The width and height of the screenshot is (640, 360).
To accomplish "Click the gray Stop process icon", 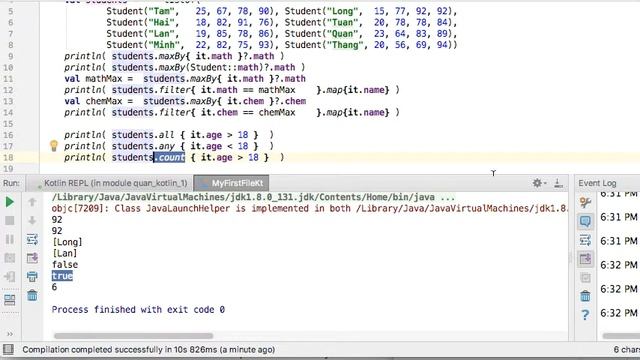I will (9, 221).
